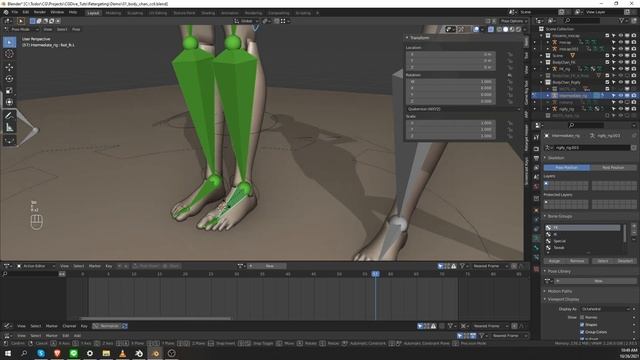640x360 pixels.
Task: Select the Measure tool
Action: (x=9, y=128)
